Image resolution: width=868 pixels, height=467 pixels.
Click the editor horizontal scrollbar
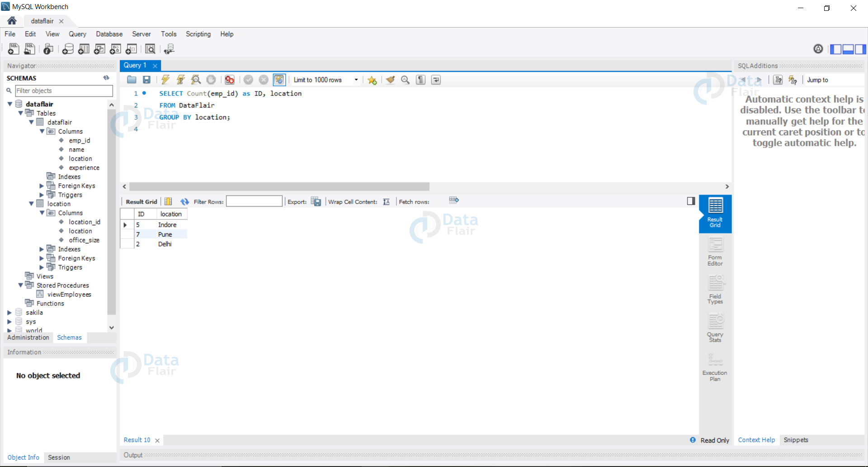pos(279,186)
